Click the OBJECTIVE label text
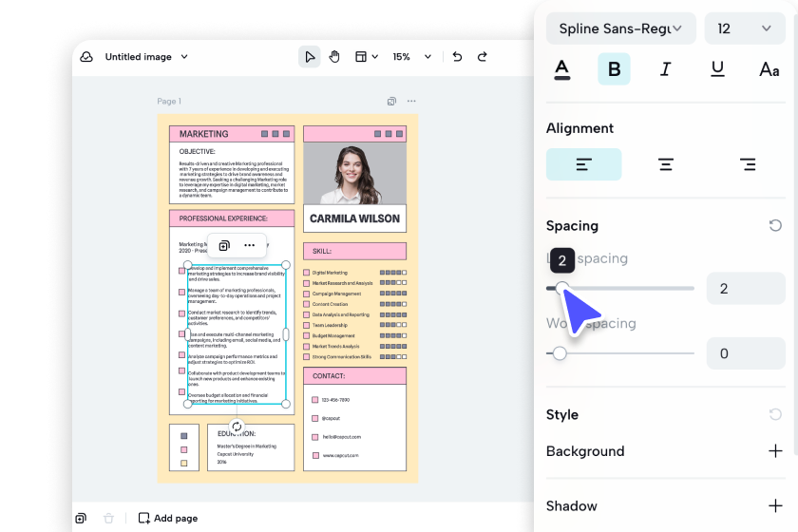This screenshot has width=798, height=532. (197, 151)
